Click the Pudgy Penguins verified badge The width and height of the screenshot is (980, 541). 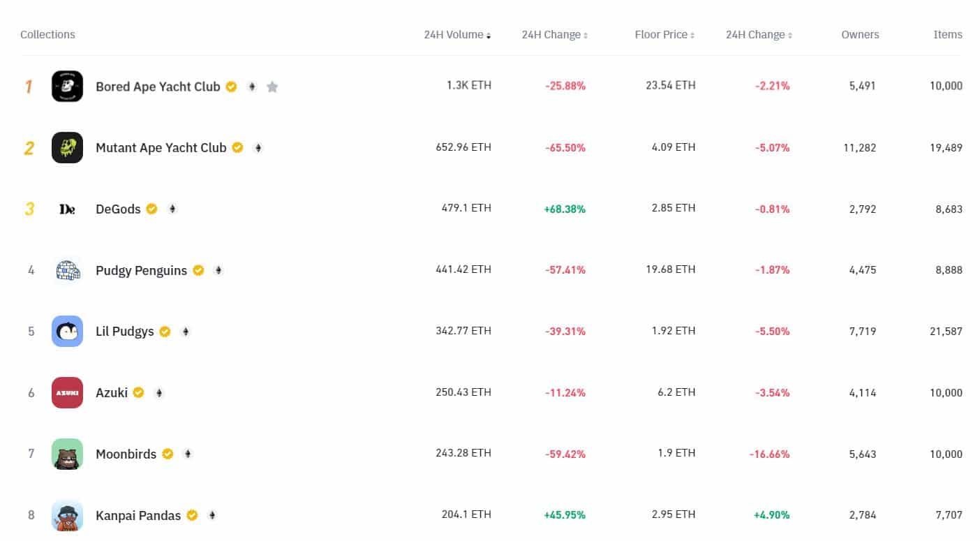[x=198, y=270]
